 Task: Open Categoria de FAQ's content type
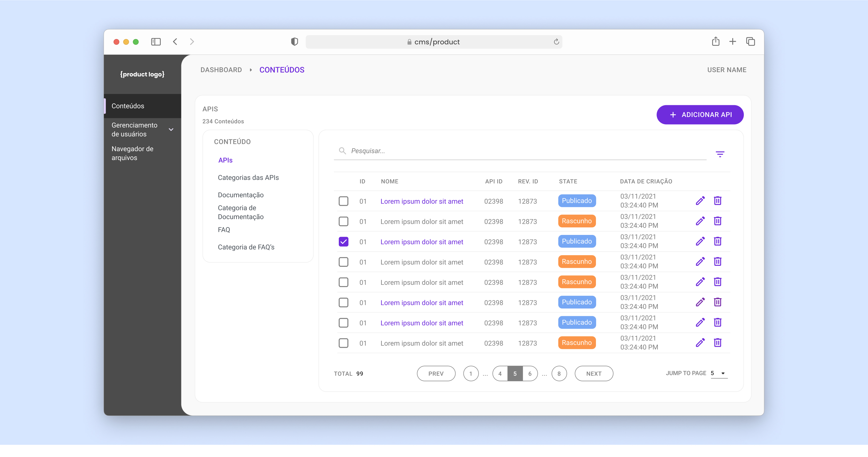point(246,247)
